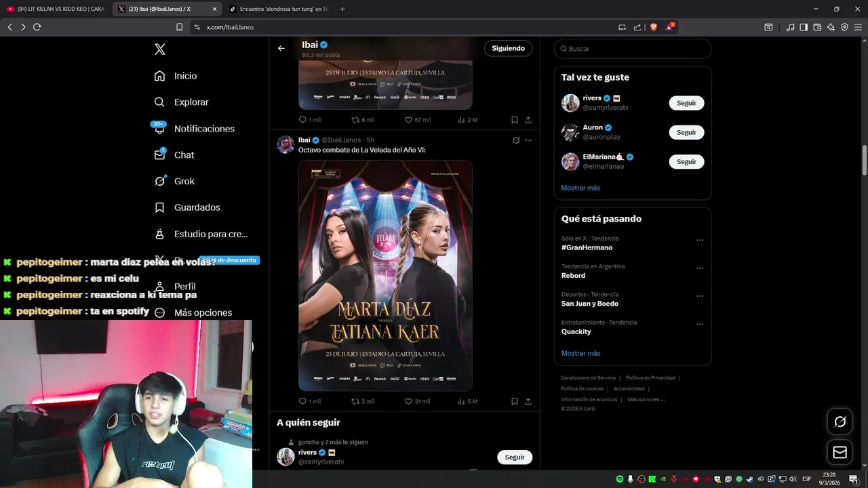Follow Auron in Tal vez te guste
The height and width of the screenshot is (488, 868).
point(686,132)
